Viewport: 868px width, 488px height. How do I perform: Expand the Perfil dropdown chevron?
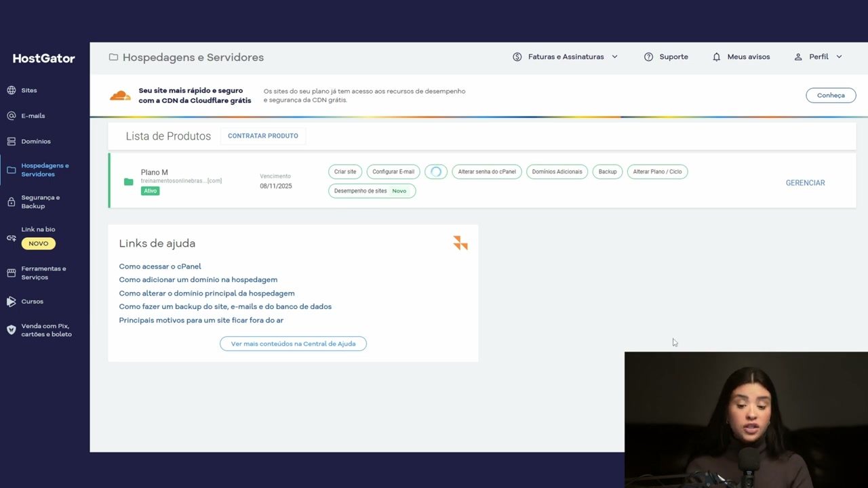pos(839,57)
